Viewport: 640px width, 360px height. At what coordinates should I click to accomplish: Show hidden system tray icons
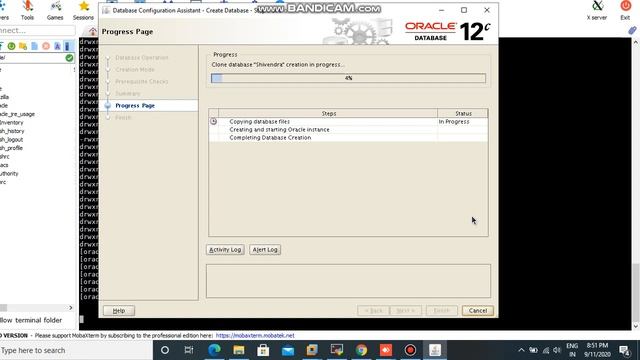tap(521, 350)
